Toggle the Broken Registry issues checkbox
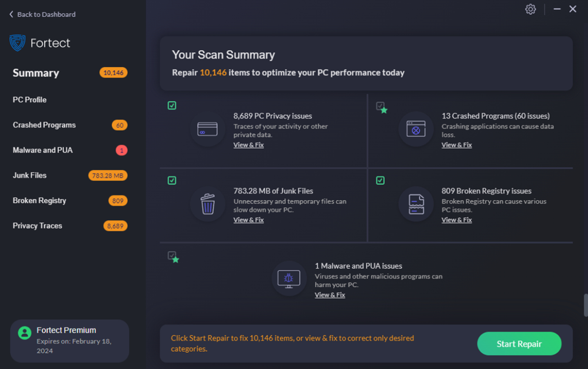The image size is (588, 369). [x=380, y=180]
